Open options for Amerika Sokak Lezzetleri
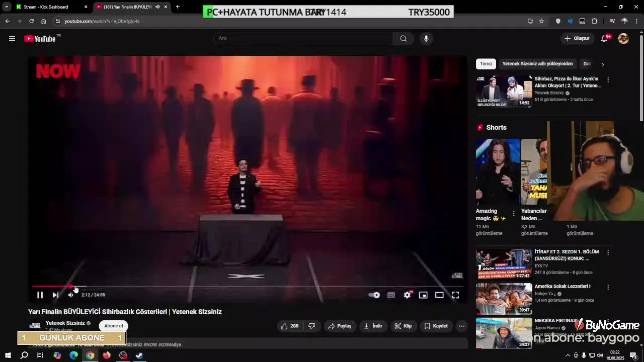This screenshot has height=362, width=644. point(608,287)
